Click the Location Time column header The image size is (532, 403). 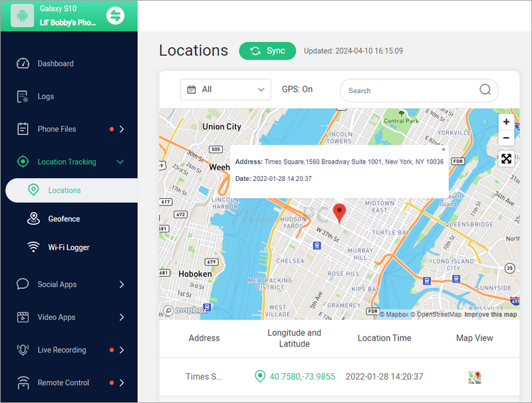(384, 338)
